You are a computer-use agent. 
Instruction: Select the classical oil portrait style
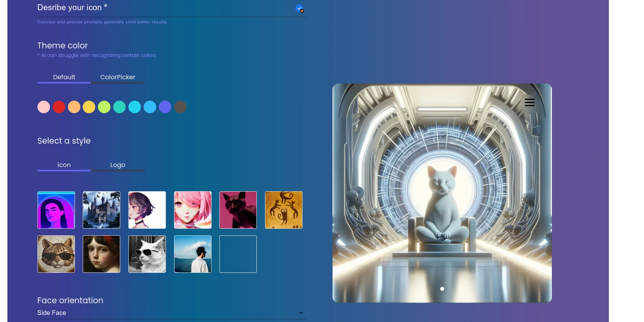[101, 254]
